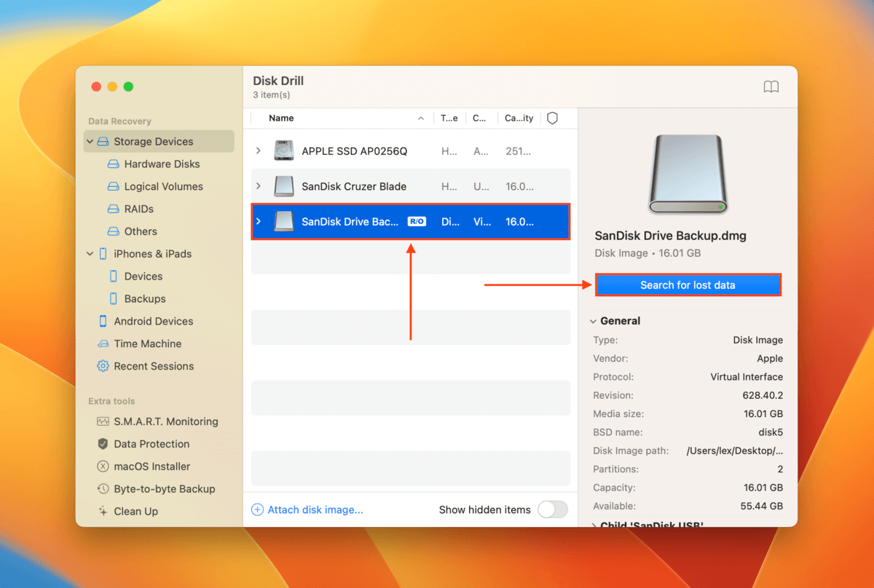Click Attach disk image link
874x588 pixels.
(315, 510)
